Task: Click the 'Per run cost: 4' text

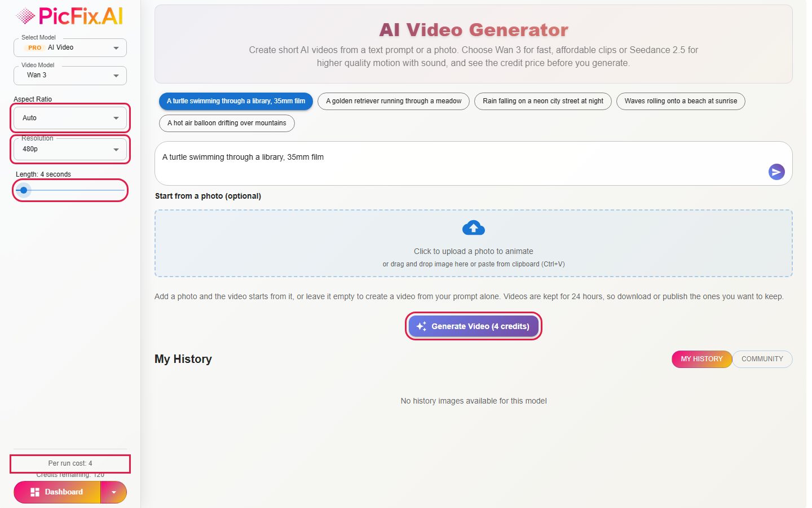Action: point(70,463)
